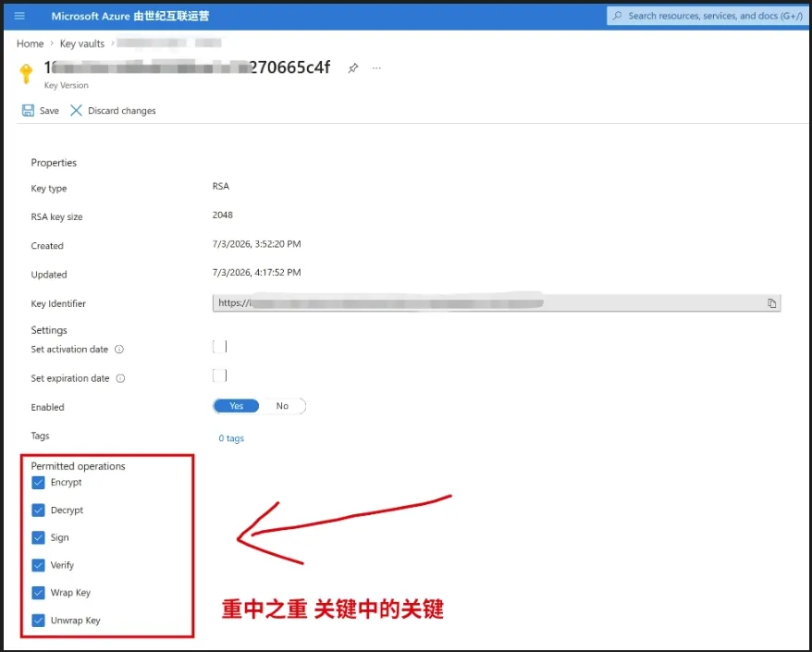Image resolution: width=812 pixels, height=652 pixels.
Task: Uncheck the Decrypt operation
Action: [x=38, y=511]
